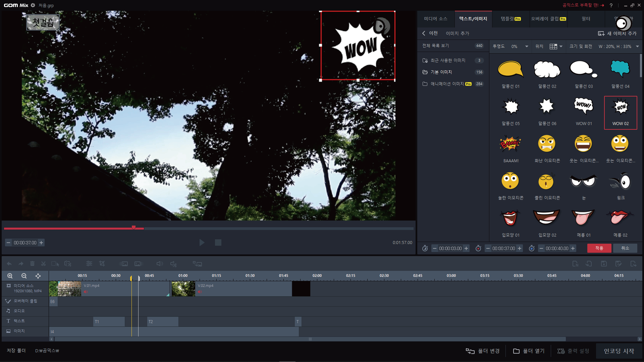
Task: Zoom in on the timeline
Action: (10, 276)
